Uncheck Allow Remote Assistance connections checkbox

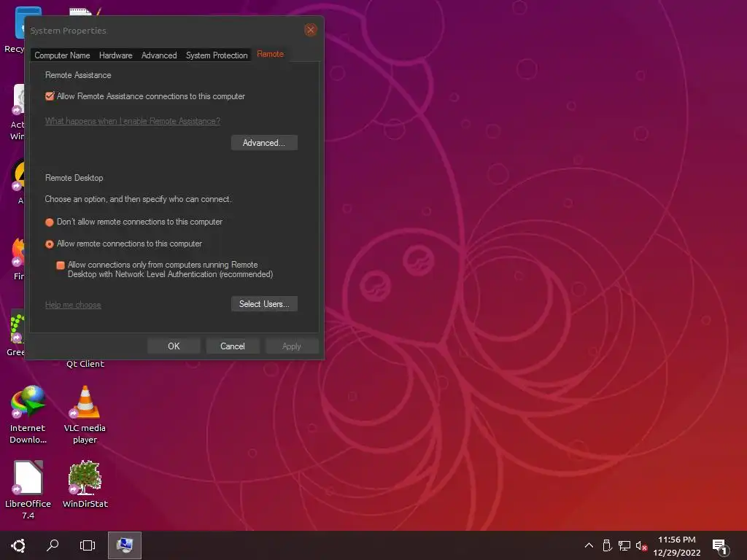pyautogui.click(x=50, y=96)
